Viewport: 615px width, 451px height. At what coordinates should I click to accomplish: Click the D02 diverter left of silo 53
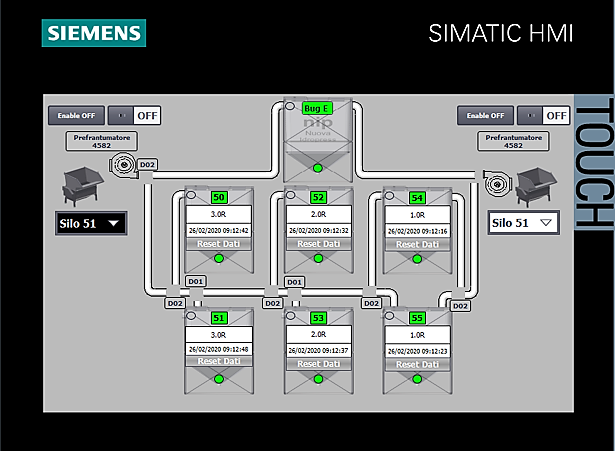(x=273, y=304)
